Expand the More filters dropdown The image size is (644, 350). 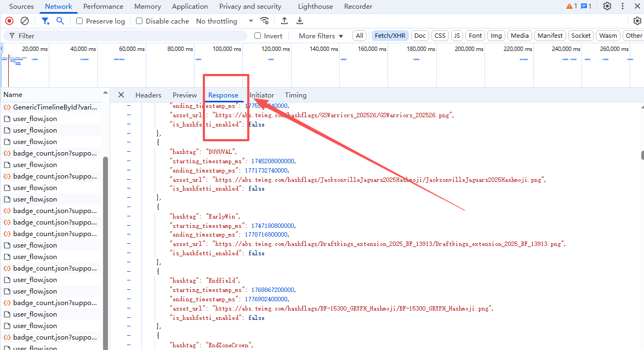(x=321, y=36)
